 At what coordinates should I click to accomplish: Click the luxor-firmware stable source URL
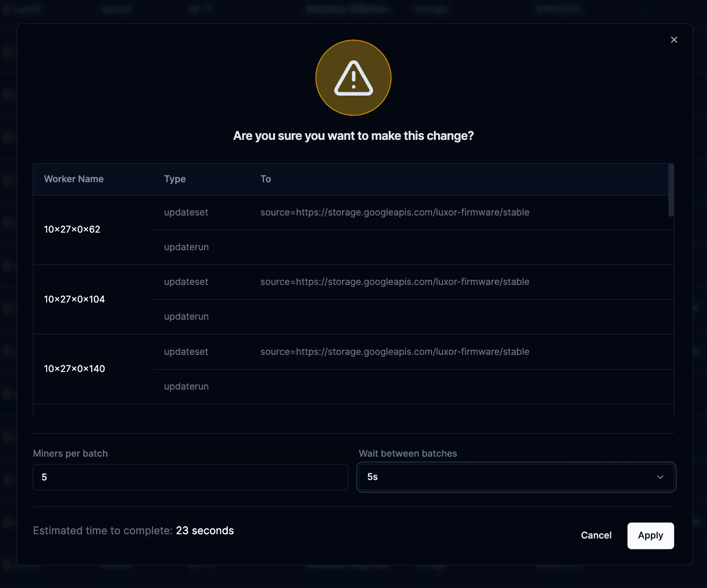point(395,213)
